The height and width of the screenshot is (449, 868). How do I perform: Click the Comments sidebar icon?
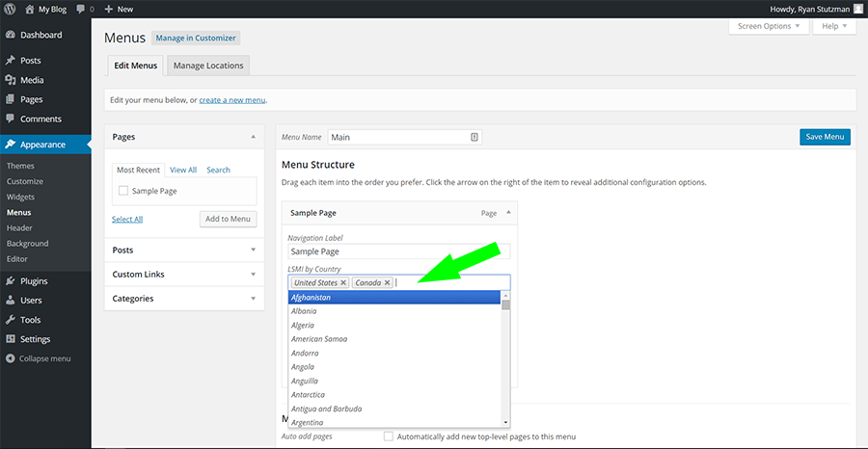(x=10, y=119)
